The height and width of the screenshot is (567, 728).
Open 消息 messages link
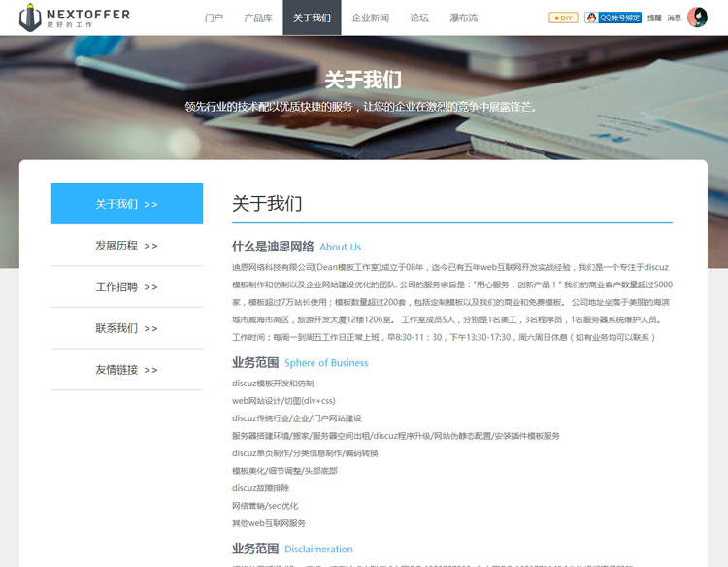[675, 17]
